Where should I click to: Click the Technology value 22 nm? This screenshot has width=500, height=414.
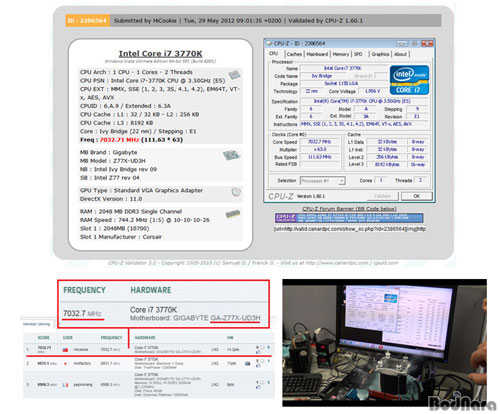pyautogui.click(x=311, y=91)
